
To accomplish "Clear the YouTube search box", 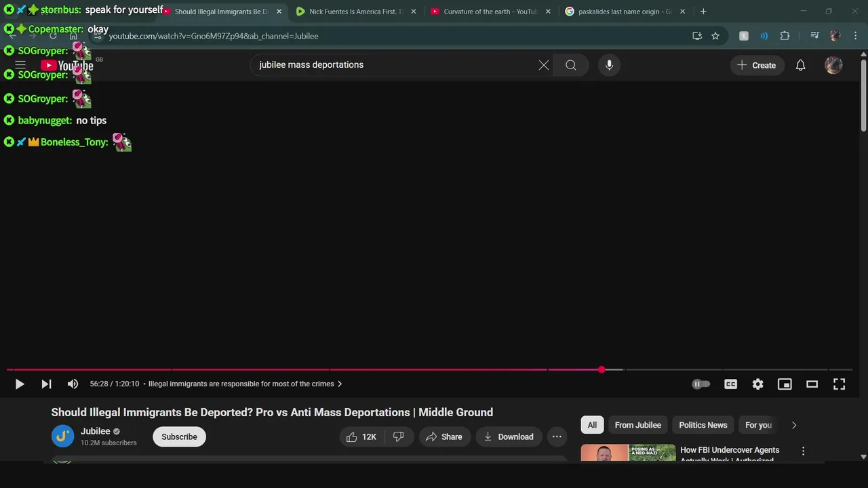I will tap(544, 65).
